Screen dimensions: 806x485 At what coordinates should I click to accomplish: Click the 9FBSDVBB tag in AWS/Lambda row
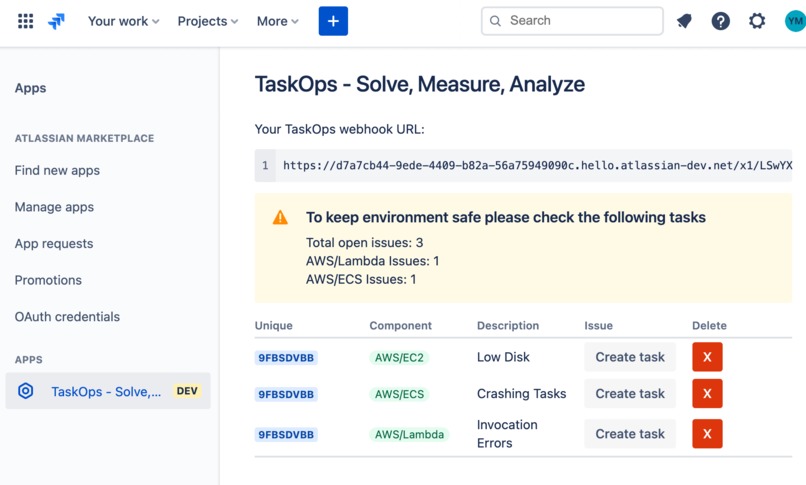coord(286,435)
